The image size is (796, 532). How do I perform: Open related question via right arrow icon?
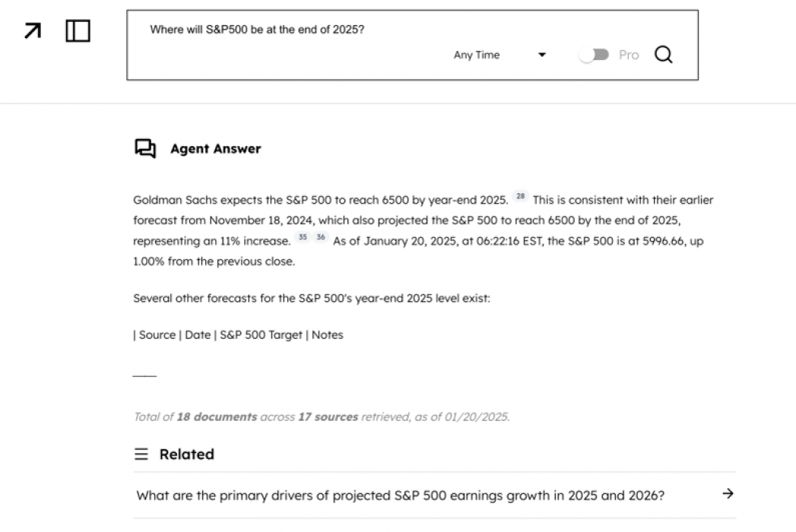[x=728, y=493]
